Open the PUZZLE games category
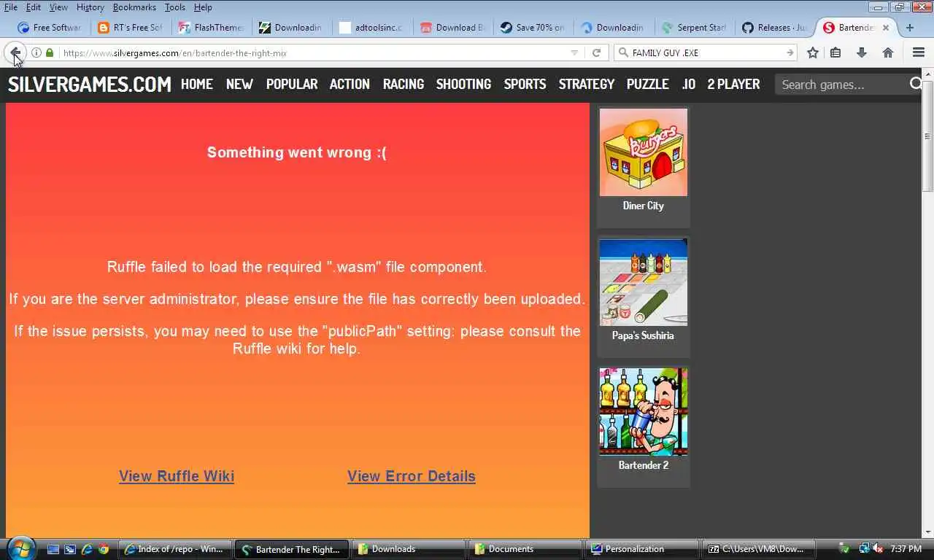 pyautogui.click(x=648, y=85)
